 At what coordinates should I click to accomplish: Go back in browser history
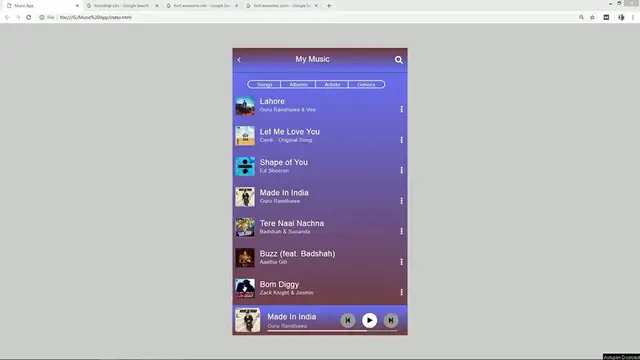[x=7, y=18]
